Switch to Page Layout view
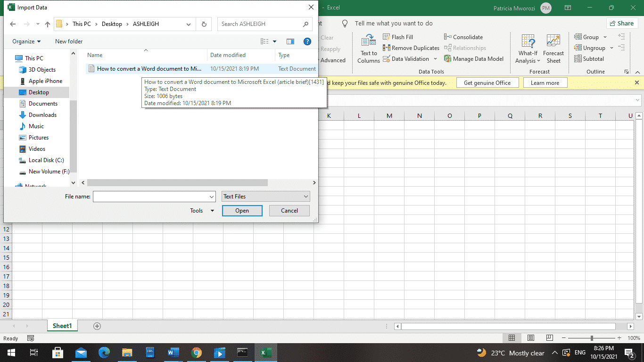644x362 pixels. tap(530, 338)
